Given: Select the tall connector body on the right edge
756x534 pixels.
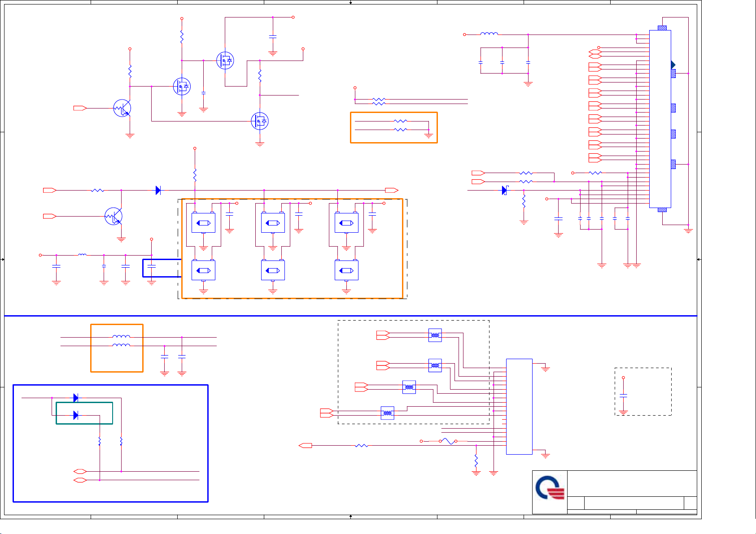Looking at the screenshot, I should click(660, 119).
